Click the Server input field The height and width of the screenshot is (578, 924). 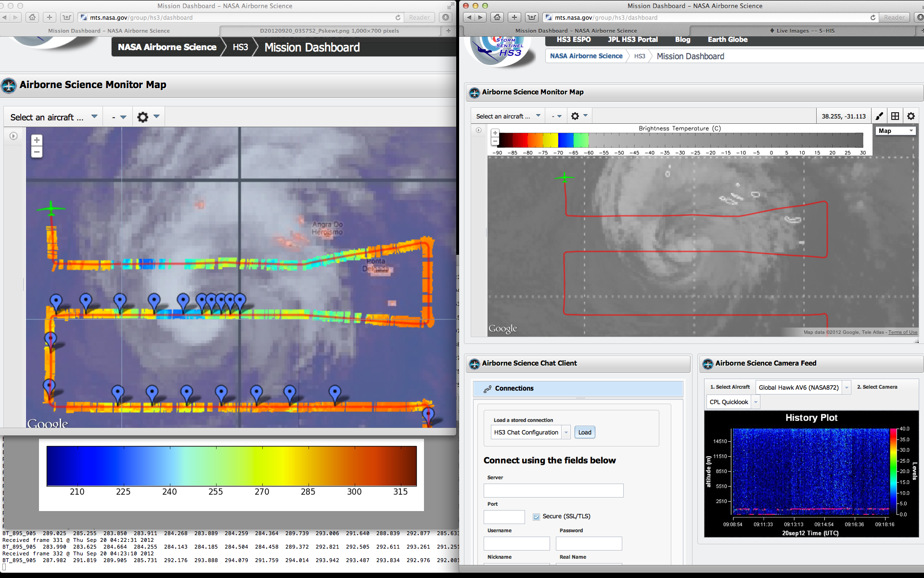pos(553,490)
